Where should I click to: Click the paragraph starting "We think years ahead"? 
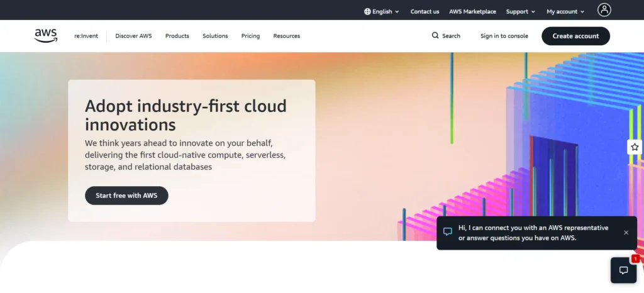(x=186, y=155)
